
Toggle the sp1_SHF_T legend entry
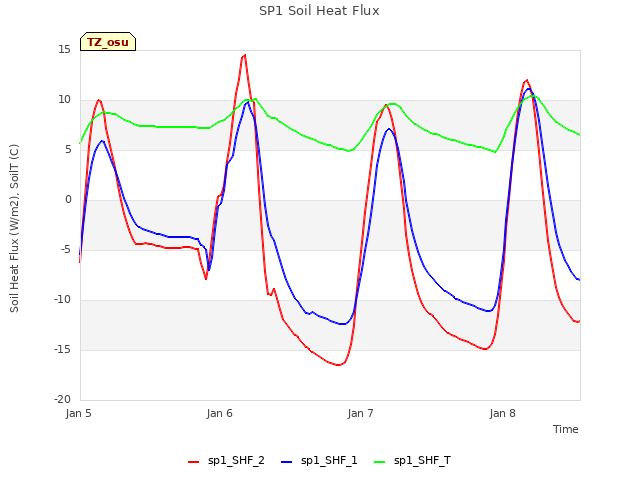pyautogui.click(x=412, y=460)
